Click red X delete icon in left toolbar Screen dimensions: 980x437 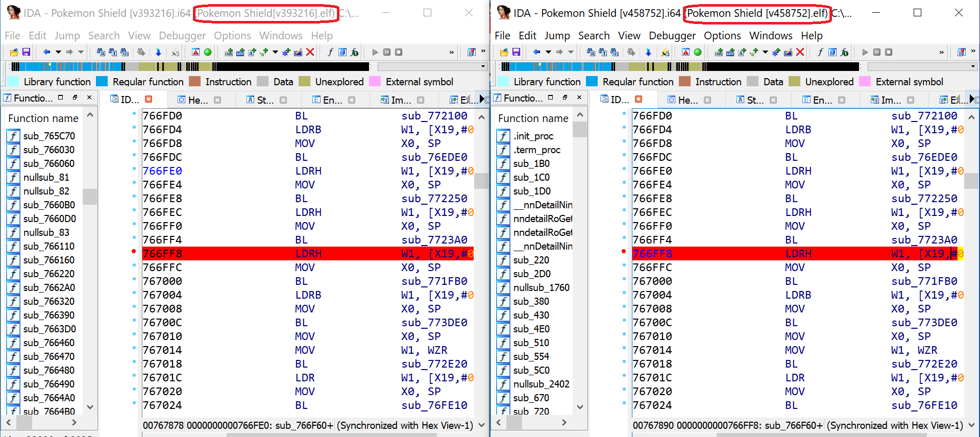pos(310,52)
